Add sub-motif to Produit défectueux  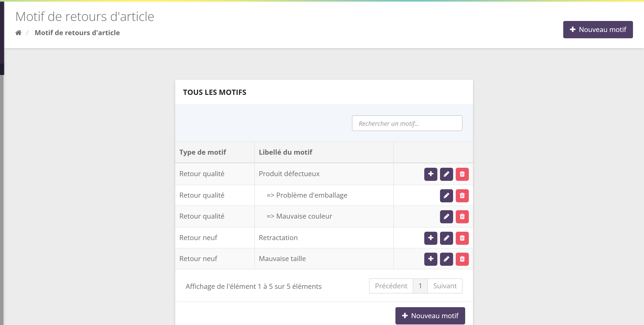pyautogui.click(x=431, y=174)
